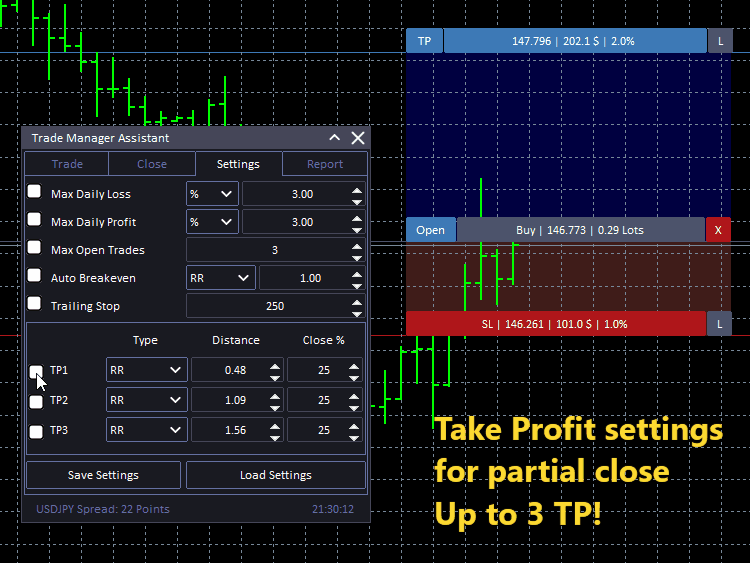The width and height of the screenshot is (750, 563).
Task: Increase TP2 Distance value
Action: tap(275, 397)
